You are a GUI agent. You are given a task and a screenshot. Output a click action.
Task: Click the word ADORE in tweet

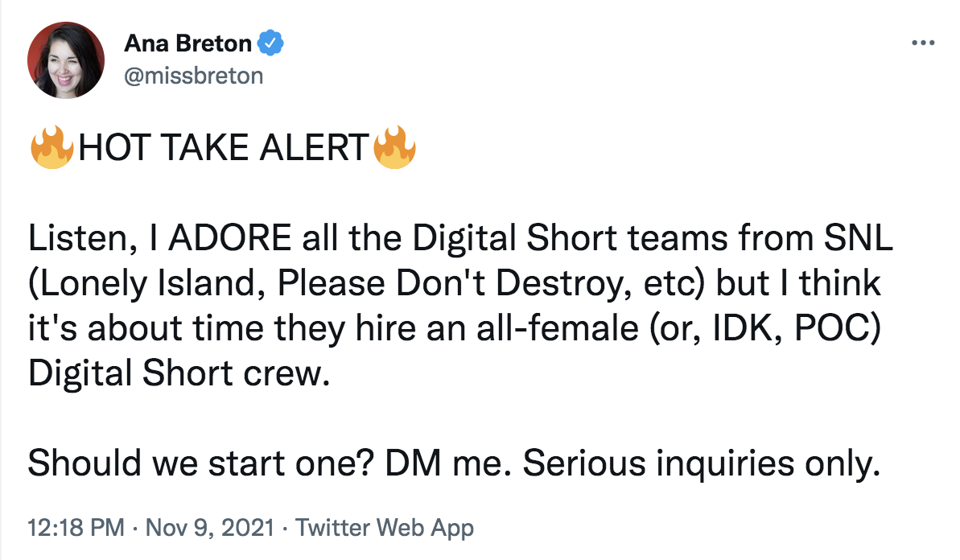click(x=229, y=238)
